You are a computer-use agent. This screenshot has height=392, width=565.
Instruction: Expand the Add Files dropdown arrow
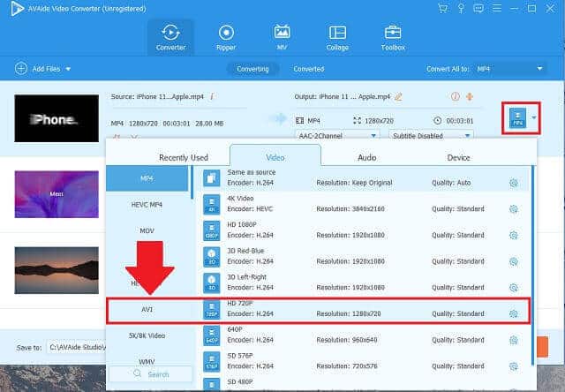pyautogui.click(x=68, y=69)
